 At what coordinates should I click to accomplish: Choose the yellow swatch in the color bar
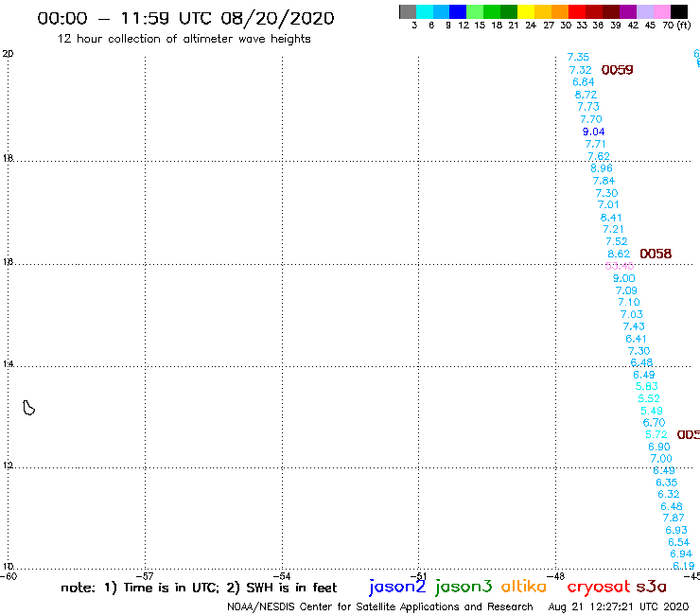(526, 12)
